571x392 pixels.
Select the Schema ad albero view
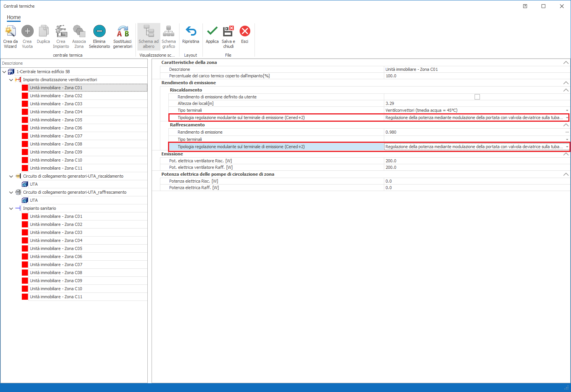(x=148, y=31)
